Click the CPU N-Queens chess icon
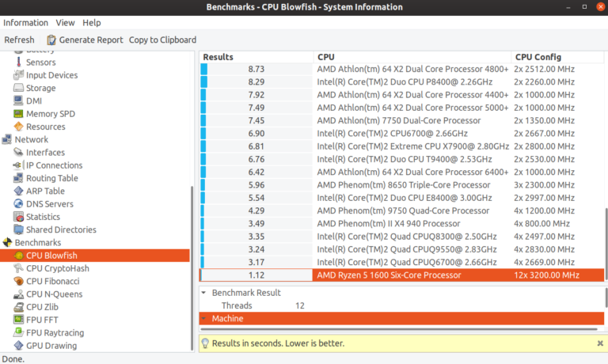 pyautogui.click(x=18, y=294)
